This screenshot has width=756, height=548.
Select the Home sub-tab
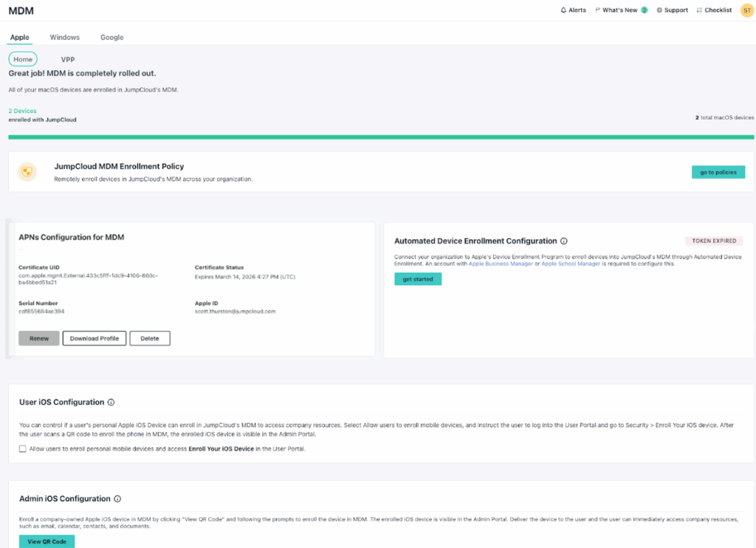(23, 59)
